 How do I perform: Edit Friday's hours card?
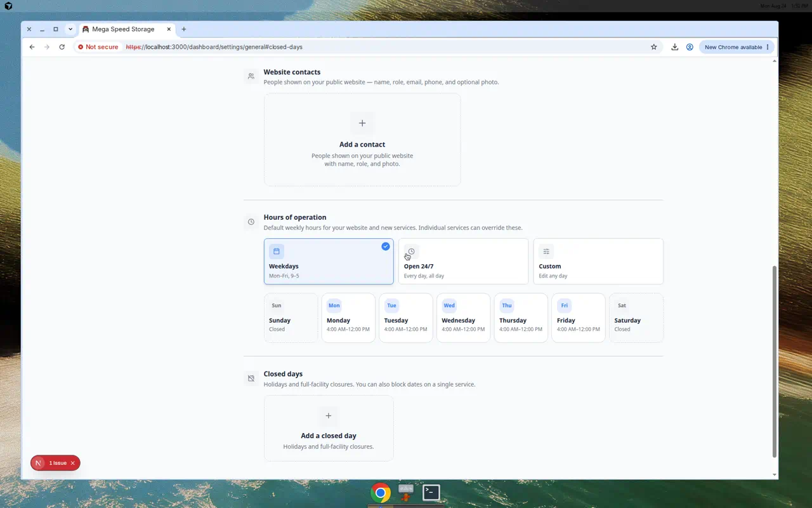tap(579, 317)
